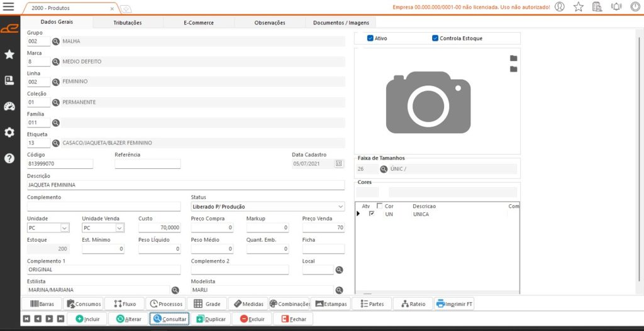Open the dashboard gauge icon in sidebar
The height and width of the screenshot is (331, 644).
click(9, 106)
